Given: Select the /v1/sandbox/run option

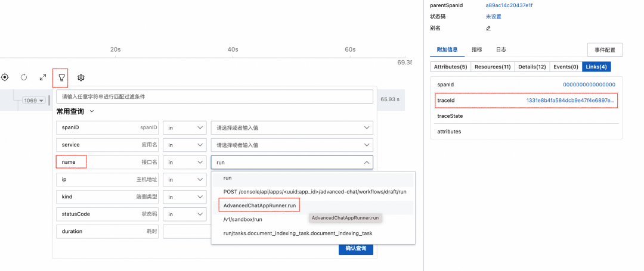Looking at the screenshot, I should tap(243, 219).
